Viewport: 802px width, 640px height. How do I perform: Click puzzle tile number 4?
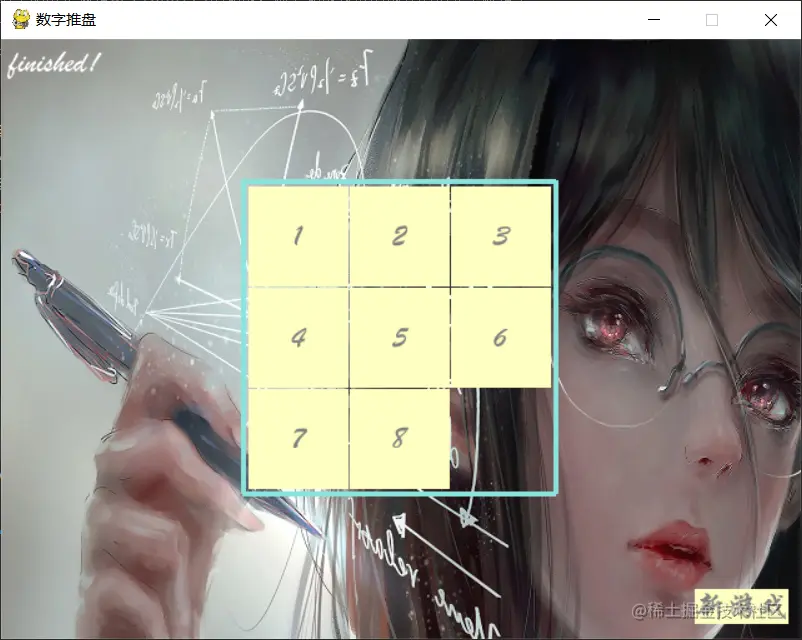(298, 337)
